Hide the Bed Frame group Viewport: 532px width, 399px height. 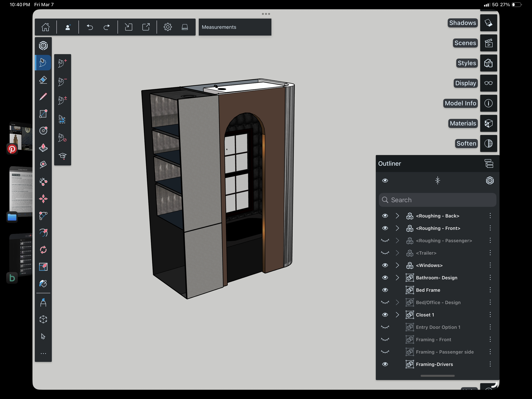point(385,290)
